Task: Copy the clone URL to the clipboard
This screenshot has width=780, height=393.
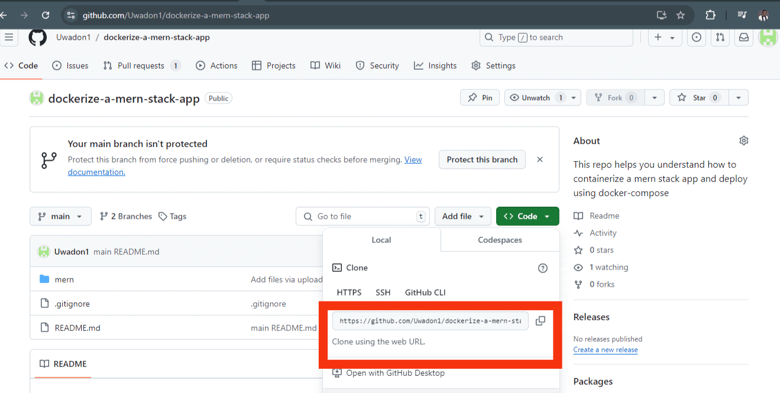Action: pyautogui.click(x=540, y=321)
